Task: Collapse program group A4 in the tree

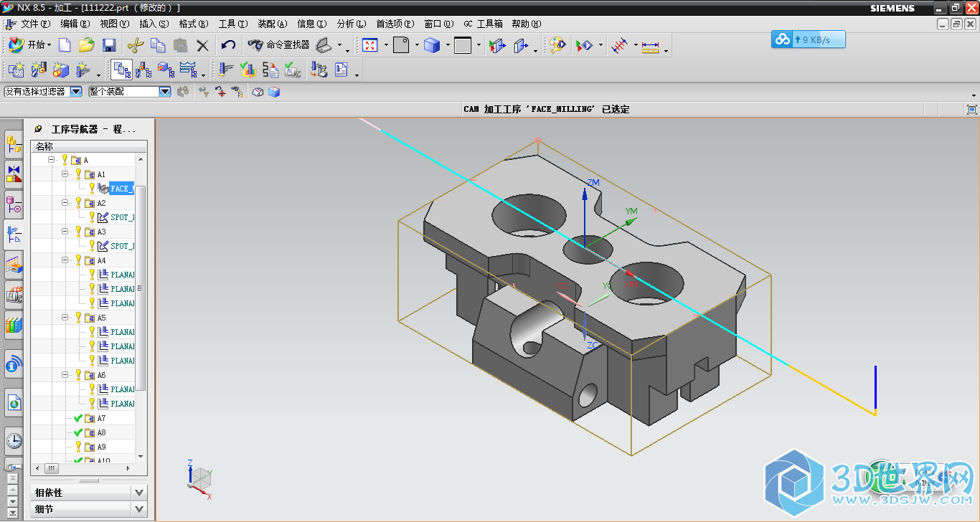Action: [65, 260]
